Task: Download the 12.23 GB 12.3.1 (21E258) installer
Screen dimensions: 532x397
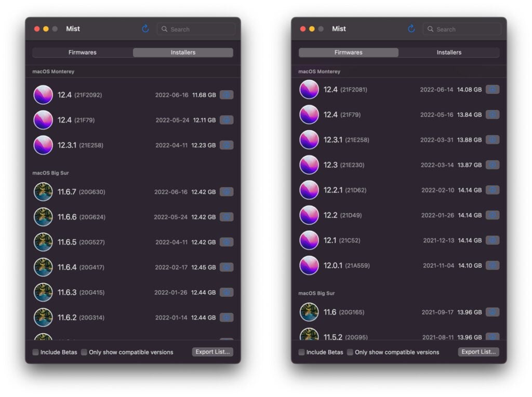Action: point(227,145)
